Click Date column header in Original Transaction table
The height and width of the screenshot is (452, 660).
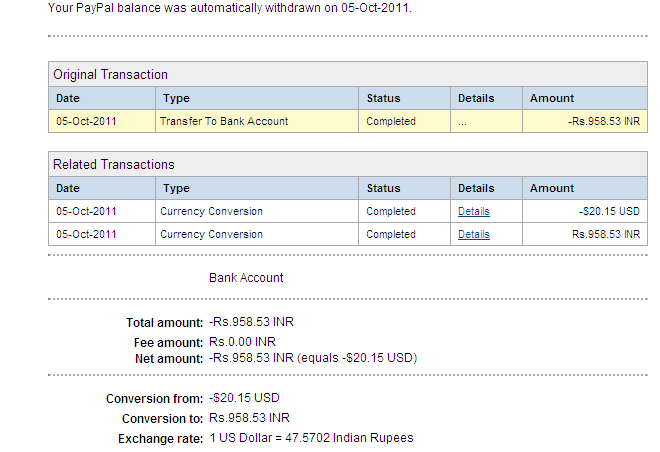tap(68, 98)
